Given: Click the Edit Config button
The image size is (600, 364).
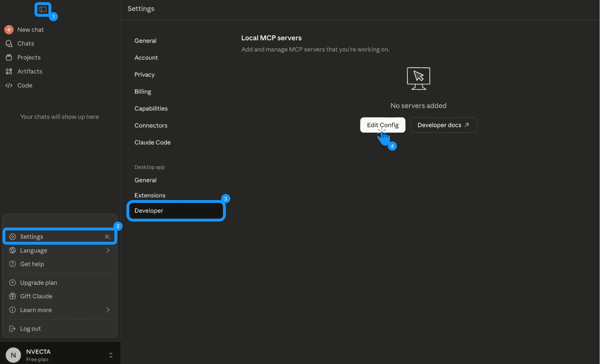Looking at the screenshot, I should tap(383, 125).
